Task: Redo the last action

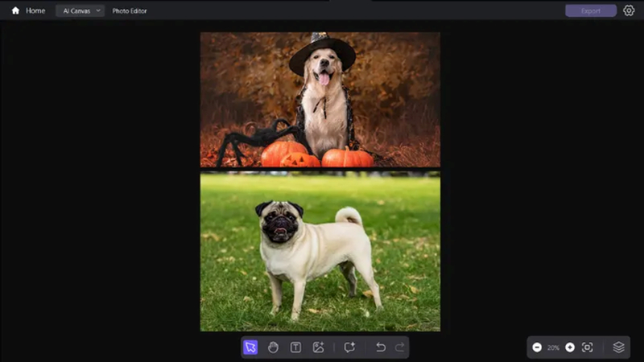Action: tap(399, 348)
